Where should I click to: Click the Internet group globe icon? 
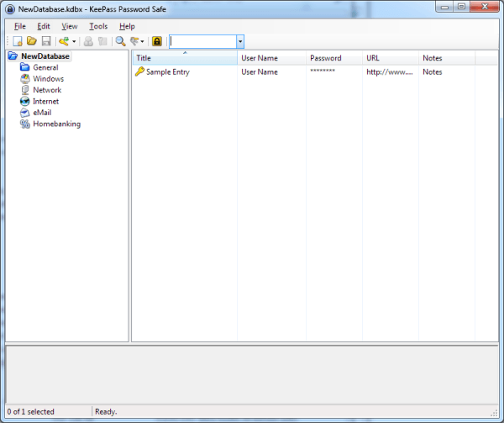click(x=24, y=101)
